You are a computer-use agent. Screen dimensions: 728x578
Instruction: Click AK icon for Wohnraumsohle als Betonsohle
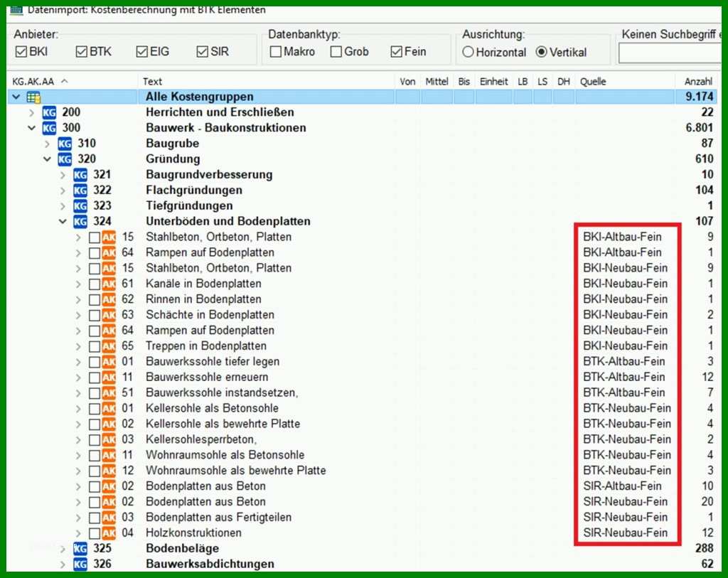coord(109,455)
